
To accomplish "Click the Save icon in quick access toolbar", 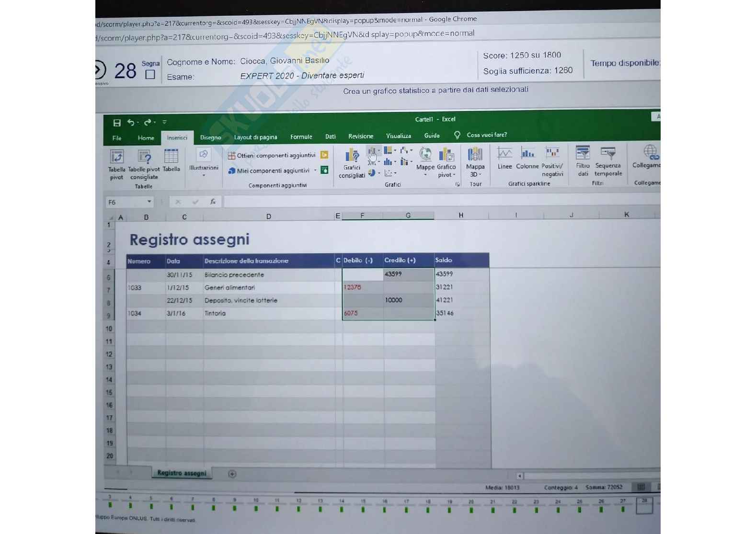I will [x=116, y=123].
